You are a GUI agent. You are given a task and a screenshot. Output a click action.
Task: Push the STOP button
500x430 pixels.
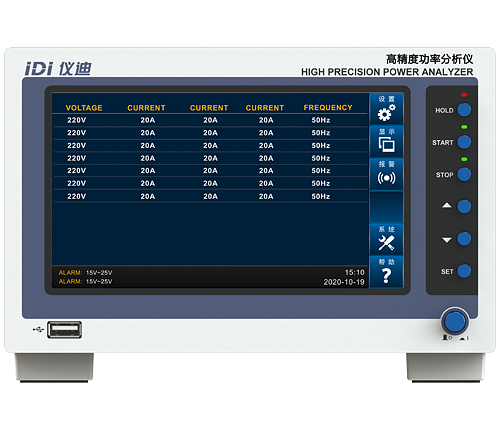(464, 174)
